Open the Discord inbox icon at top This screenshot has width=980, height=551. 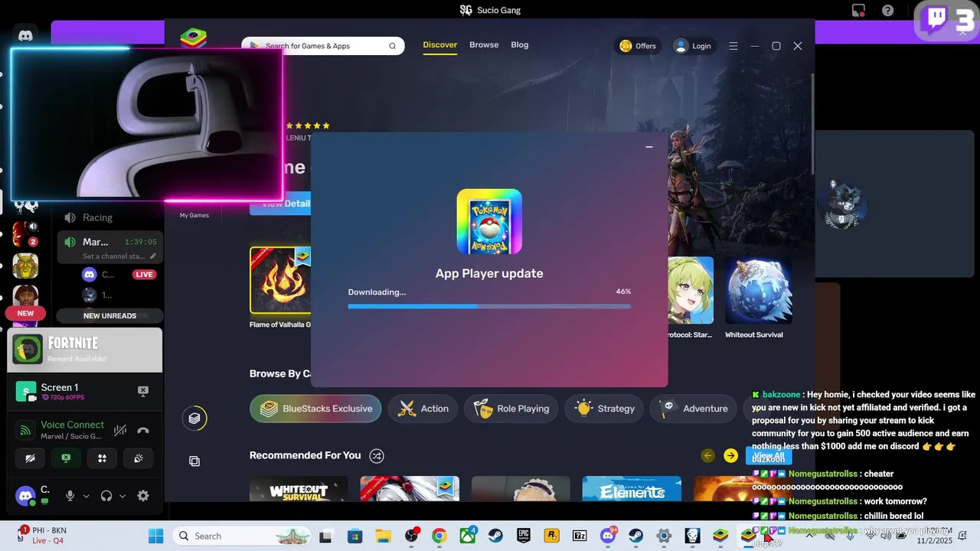858,11
